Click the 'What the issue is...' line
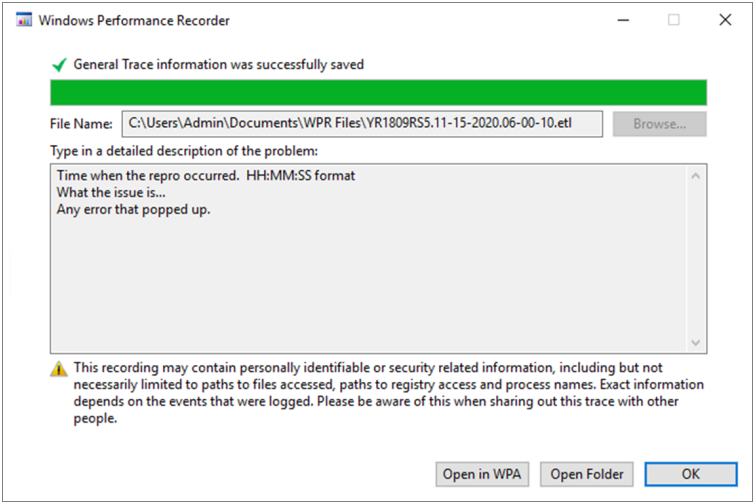This screenshot has height=503, width=755. point(111,193)
